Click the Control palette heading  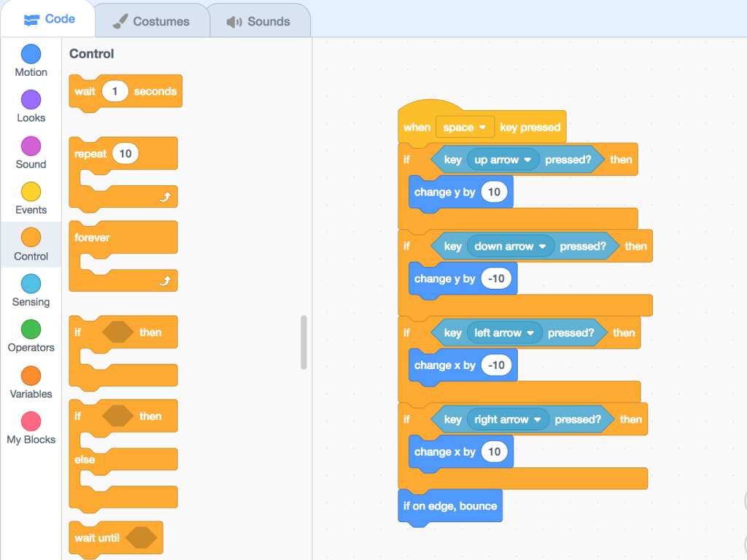[91, 54]
